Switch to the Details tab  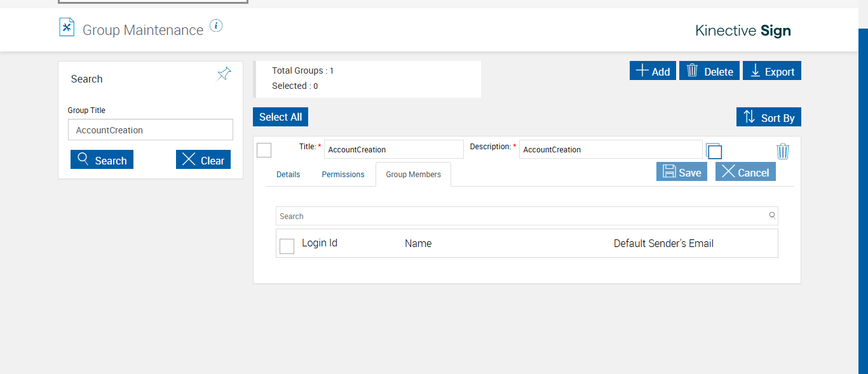tap(288, 175)
